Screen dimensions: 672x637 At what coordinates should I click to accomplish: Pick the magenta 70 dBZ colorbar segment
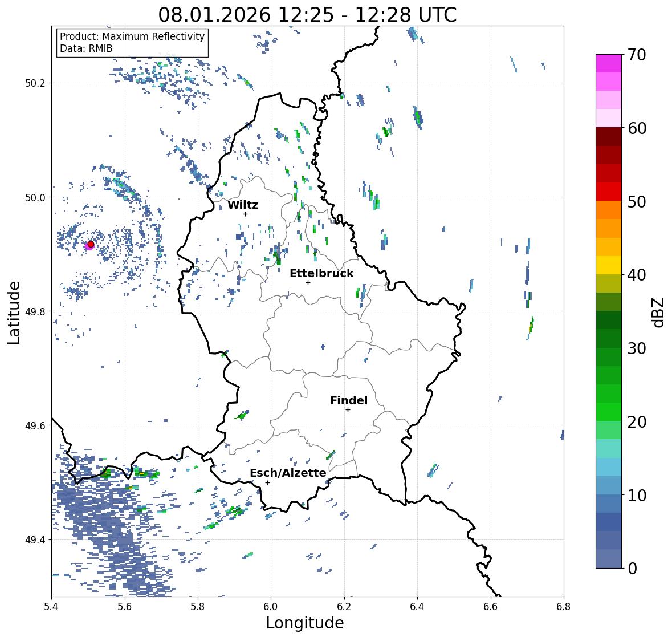(609, 63)
